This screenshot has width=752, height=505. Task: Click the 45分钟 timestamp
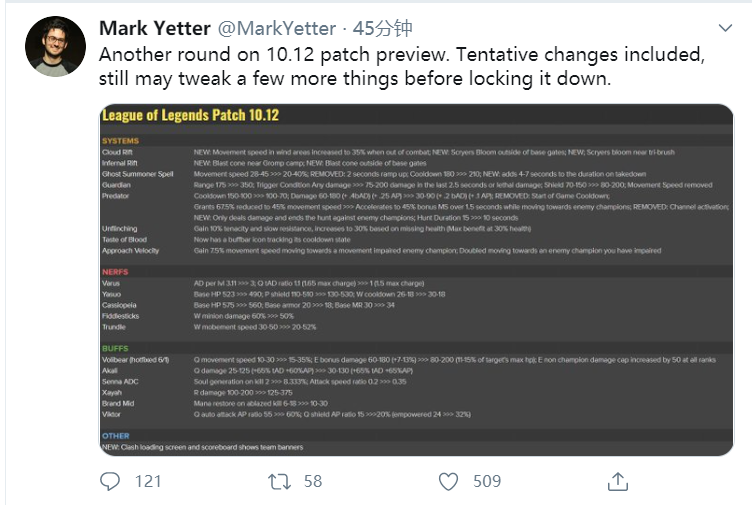coord(383,28)
